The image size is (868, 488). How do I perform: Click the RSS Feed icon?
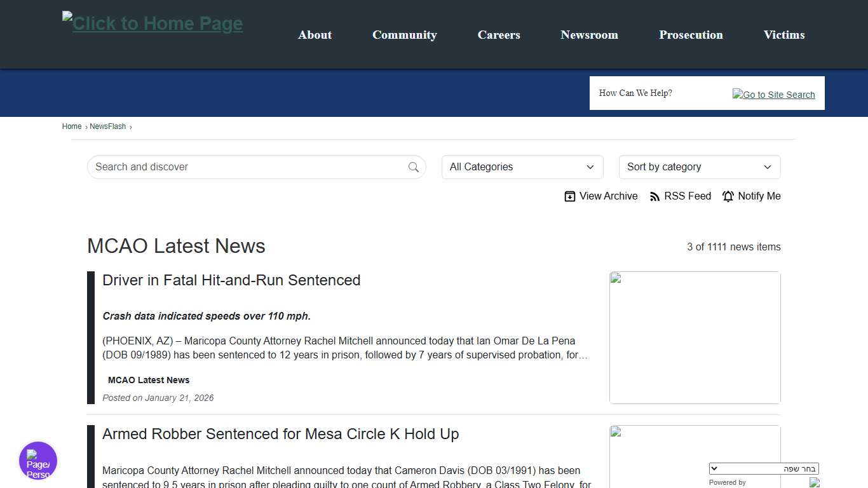[655, 196]
